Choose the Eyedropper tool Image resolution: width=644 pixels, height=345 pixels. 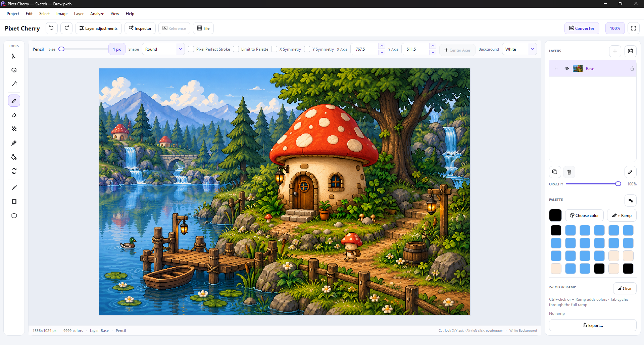[14, 143]
